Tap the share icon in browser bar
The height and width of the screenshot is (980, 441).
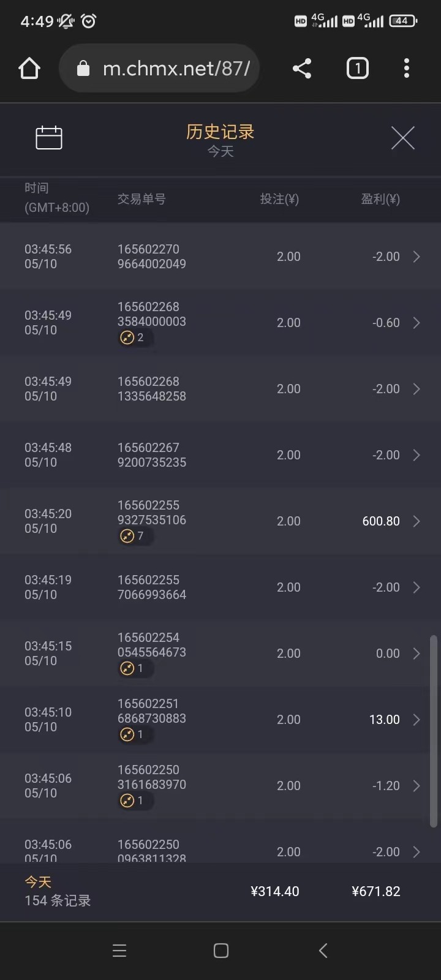302,69
